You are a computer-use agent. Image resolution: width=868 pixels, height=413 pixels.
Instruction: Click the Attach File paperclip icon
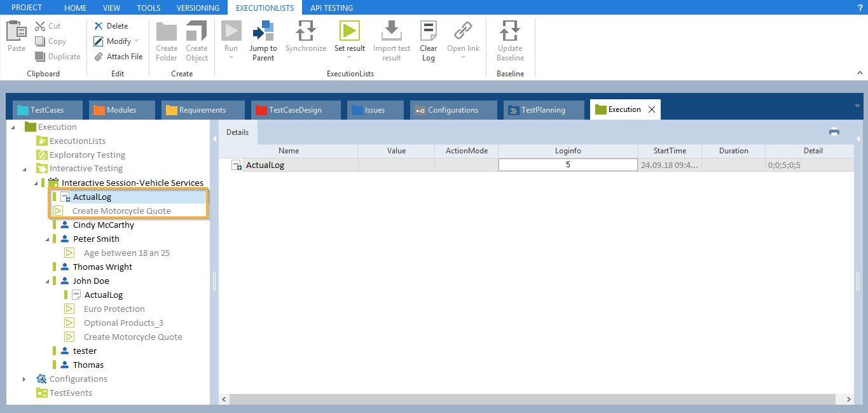coord(99,57)
